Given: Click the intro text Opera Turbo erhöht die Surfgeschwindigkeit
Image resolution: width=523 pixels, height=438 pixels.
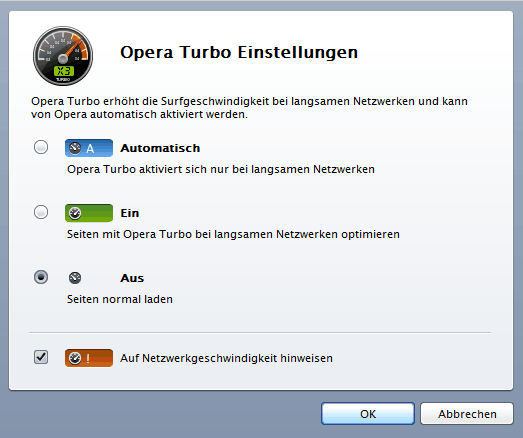Looking at the screenshot, I should pyautogui.click(x=249, y=107).
